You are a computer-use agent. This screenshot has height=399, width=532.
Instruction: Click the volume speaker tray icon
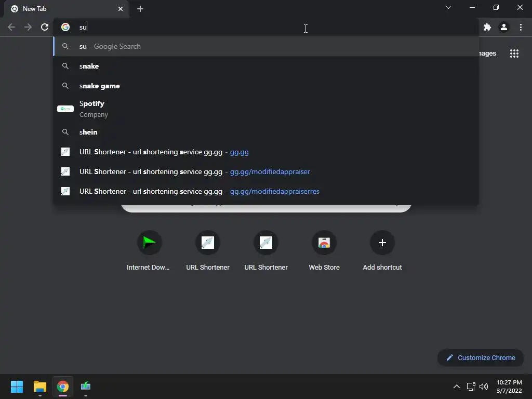(484, 387)
